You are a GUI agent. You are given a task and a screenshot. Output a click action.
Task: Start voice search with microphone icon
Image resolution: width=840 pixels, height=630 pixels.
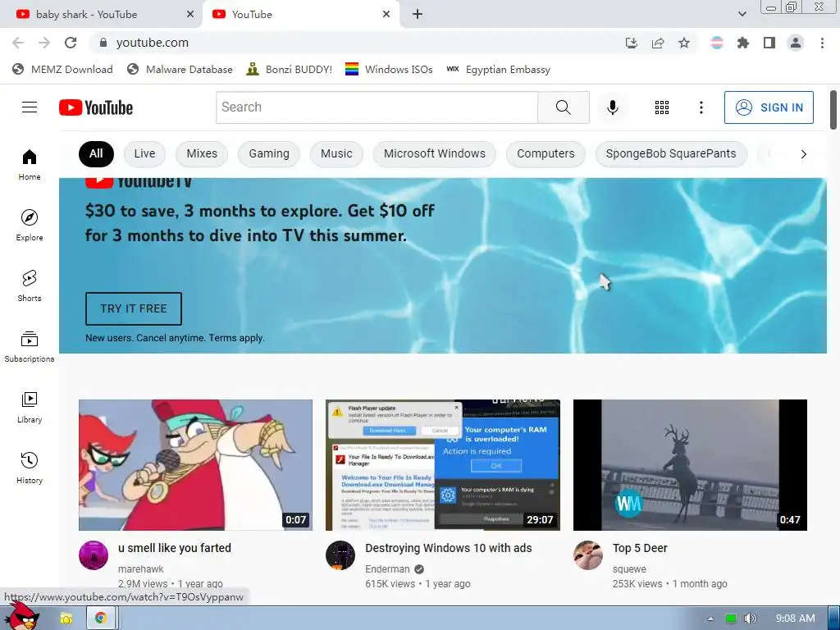(612, 107)
